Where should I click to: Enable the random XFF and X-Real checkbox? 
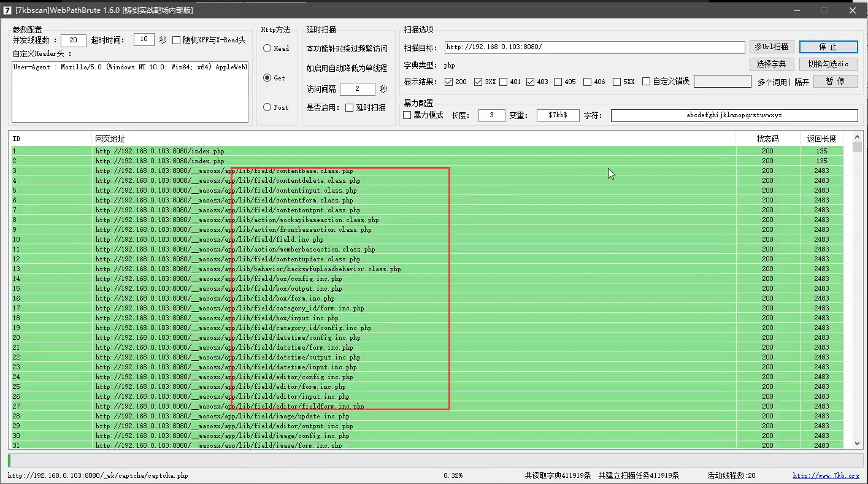tap(177, 40)
